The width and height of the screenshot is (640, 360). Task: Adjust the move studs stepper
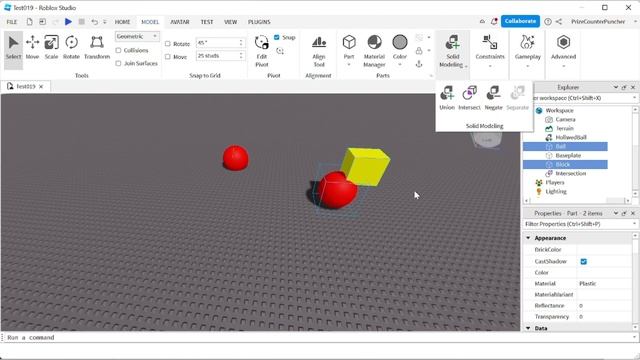coord(241,56)
